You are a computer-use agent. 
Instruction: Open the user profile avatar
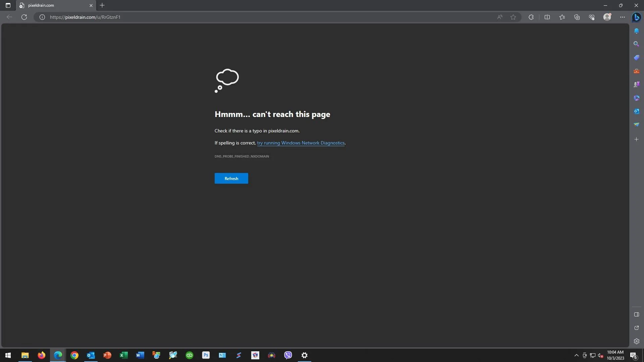point(607,17)
